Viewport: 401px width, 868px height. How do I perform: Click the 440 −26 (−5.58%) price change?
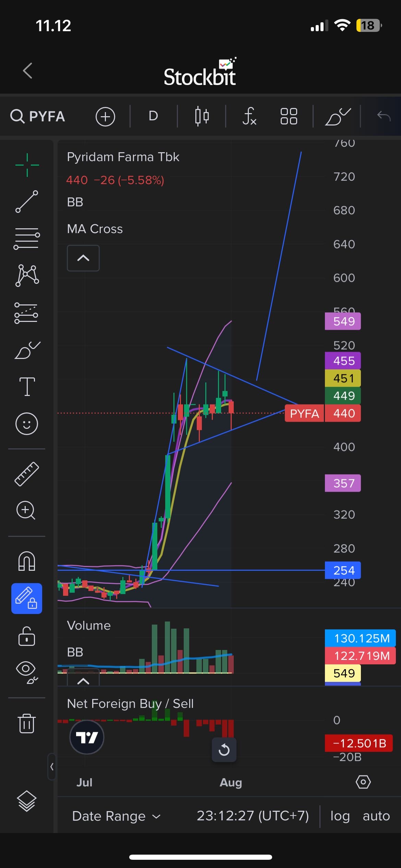115,180
